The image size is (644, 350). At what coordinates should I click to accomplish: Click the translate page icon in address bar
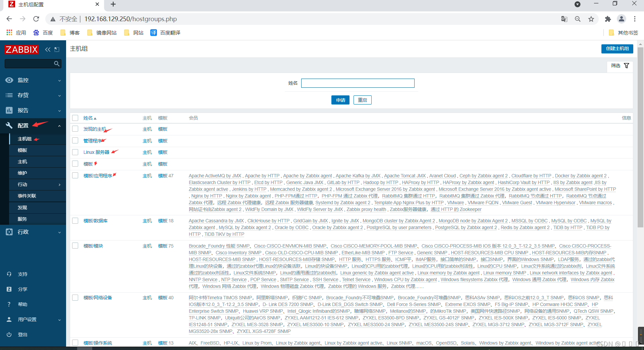coord(564,19)
